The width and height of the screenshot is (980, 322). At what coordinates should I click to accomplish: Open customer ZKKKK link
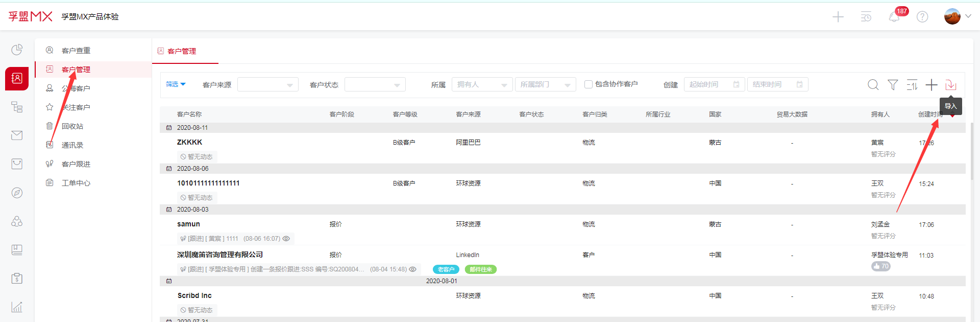pyautogui.click(x=189, y=142)
